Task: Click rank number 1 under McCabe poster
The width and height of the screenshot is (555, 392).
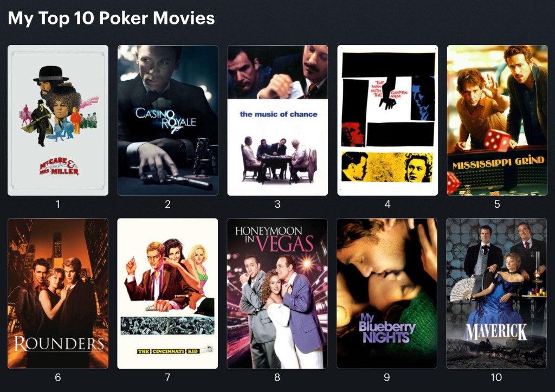Action: (57, 204)
